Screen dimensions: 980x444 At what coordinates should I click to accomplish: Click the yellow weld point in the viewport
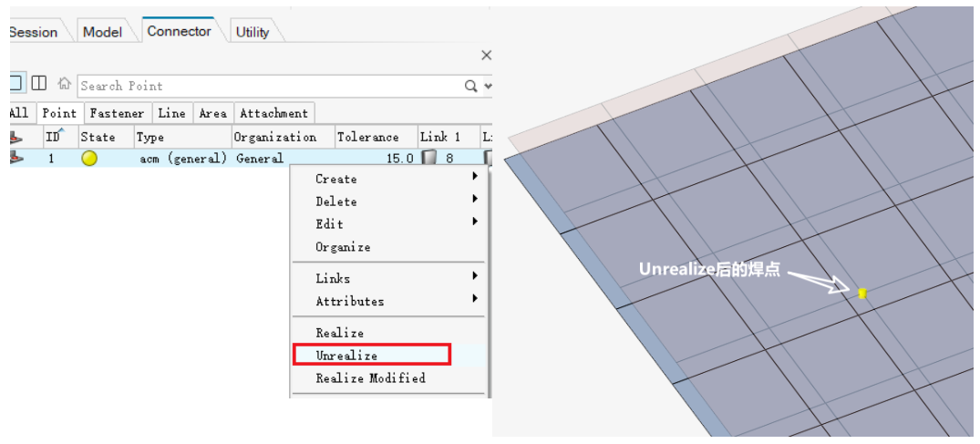pyautogui.click(x=862, y=293)
